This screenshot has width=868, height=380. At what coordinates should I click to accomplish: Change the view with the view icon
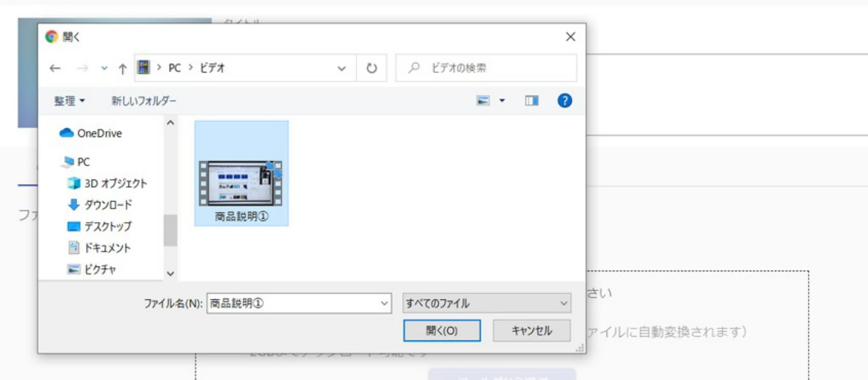tap(483, 101)
